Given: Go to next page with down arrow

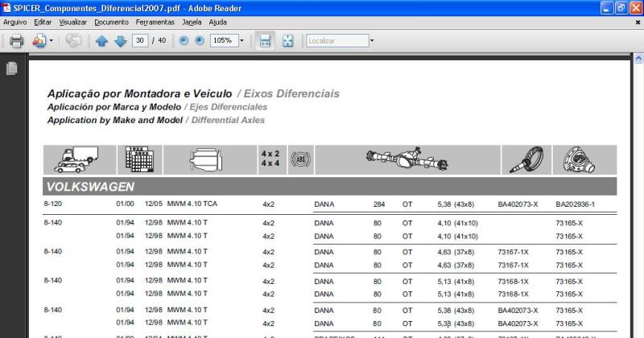Looking at the screenshot, I should 120,41.
